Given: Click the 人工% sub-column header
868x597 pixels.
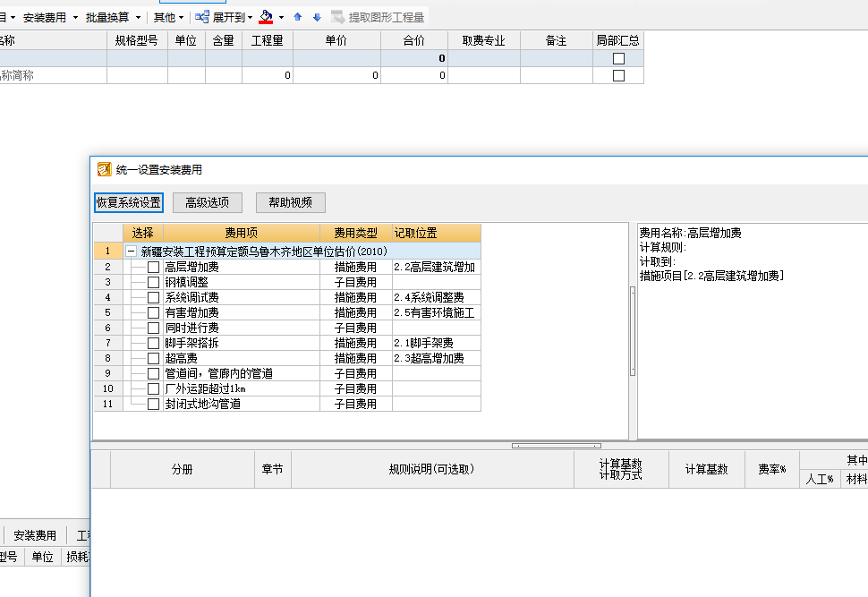Looking at the screenshot, I should (820, 479).
